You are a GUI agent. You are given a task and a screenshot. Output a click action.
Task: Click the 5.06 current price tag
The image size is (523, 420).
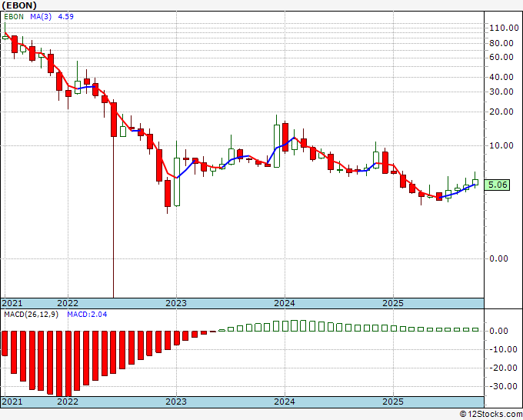click(x=497, y=185)
